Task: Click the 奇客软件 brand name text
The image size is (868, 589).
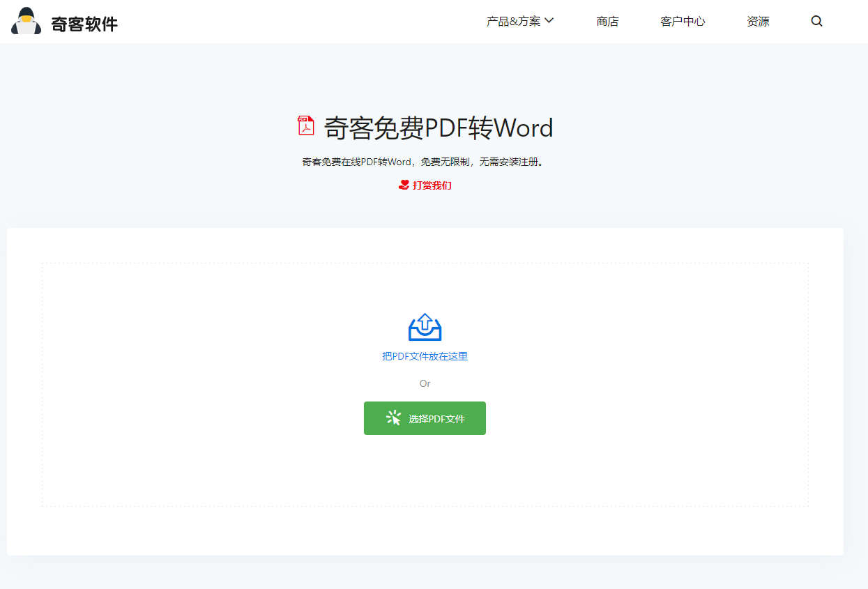Action: [x=84, y=24]
